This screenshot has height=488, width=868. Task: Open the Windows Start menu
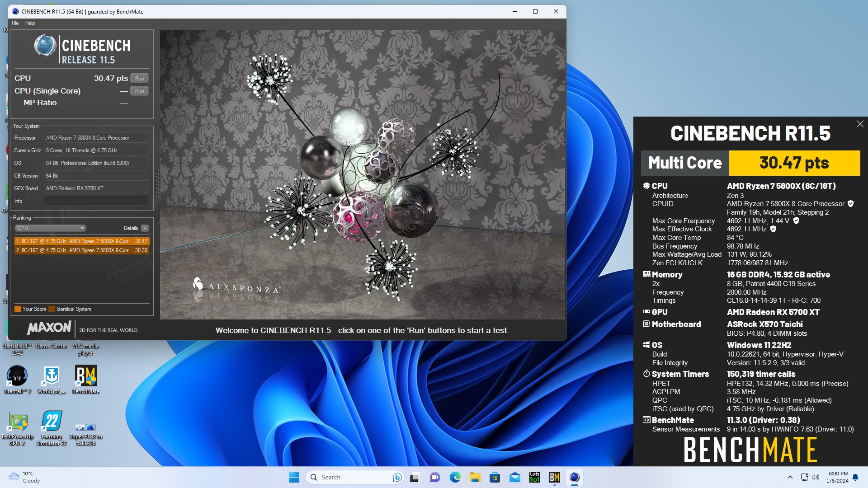pyautogui.click(x=294, y=477)
